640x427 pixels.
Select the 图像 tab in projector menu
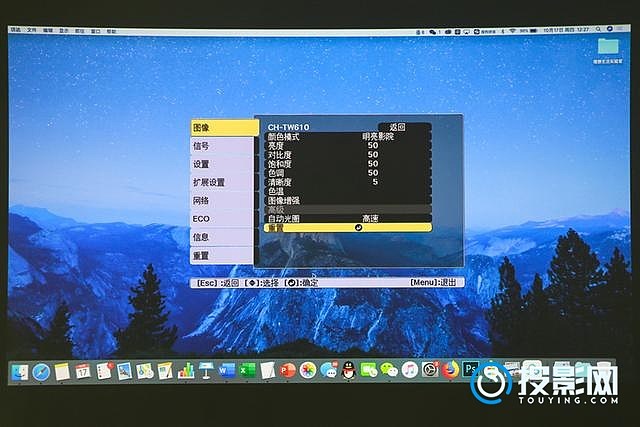point(224,128)
